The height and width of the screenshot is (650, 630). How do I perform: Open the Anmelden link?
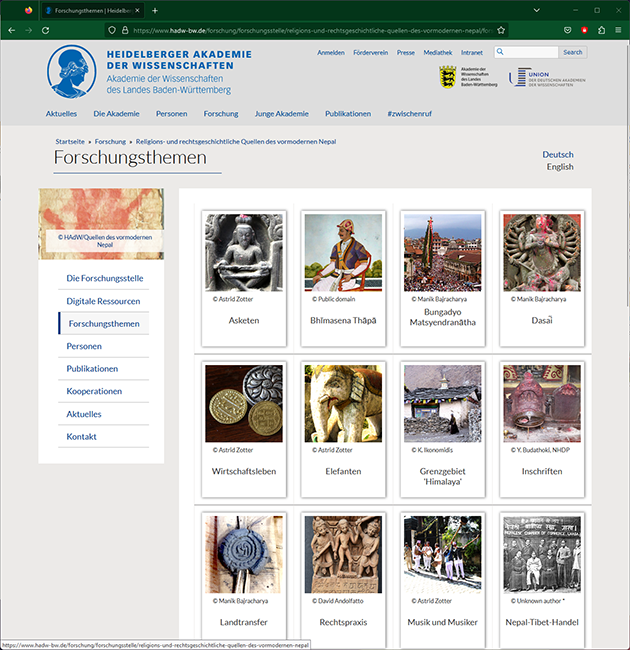coord(331,53)
